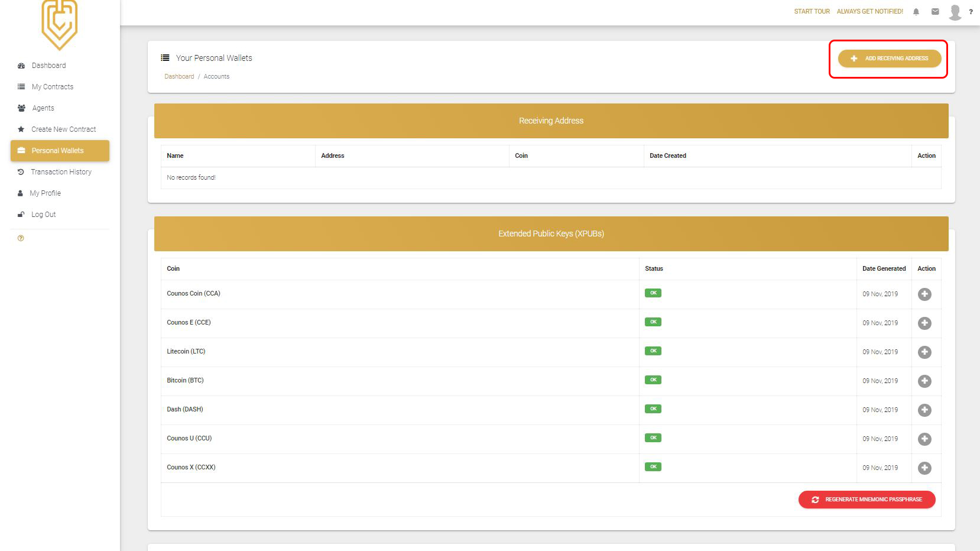980x551 pixels.
Task: Click plus icon for Counos E (CCE)
Action: pos(924,323)
